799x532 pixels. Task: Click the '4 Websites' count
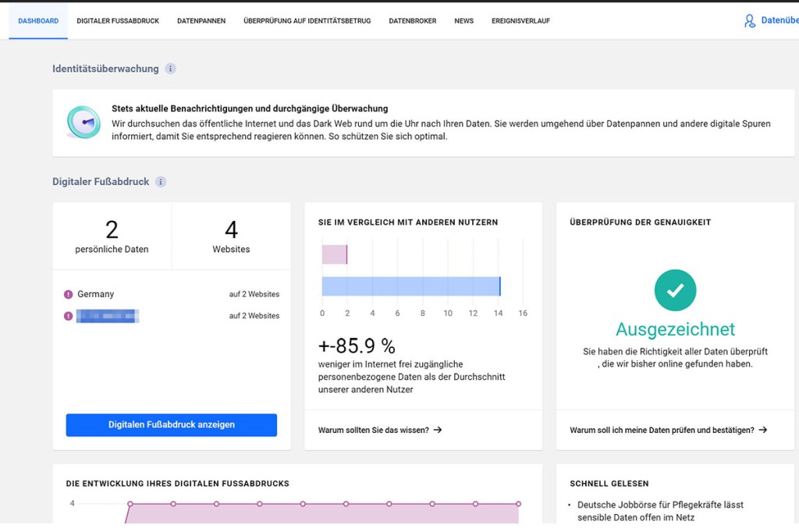(x=231, y=236)
